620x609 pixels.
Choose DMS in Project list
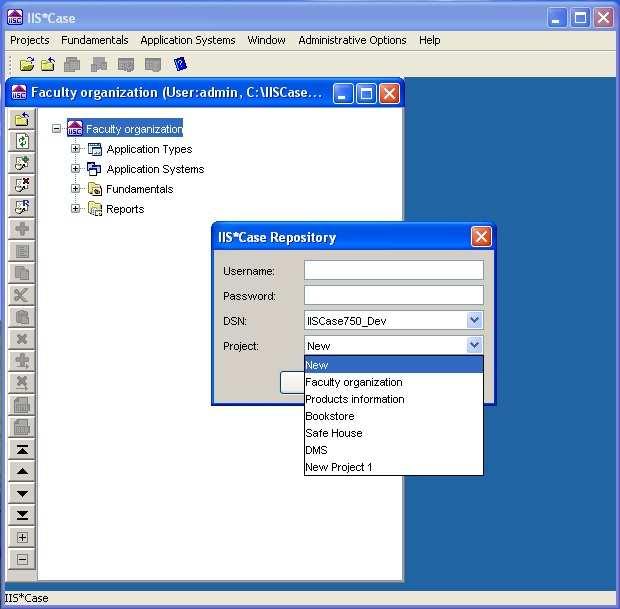[394, 450]
